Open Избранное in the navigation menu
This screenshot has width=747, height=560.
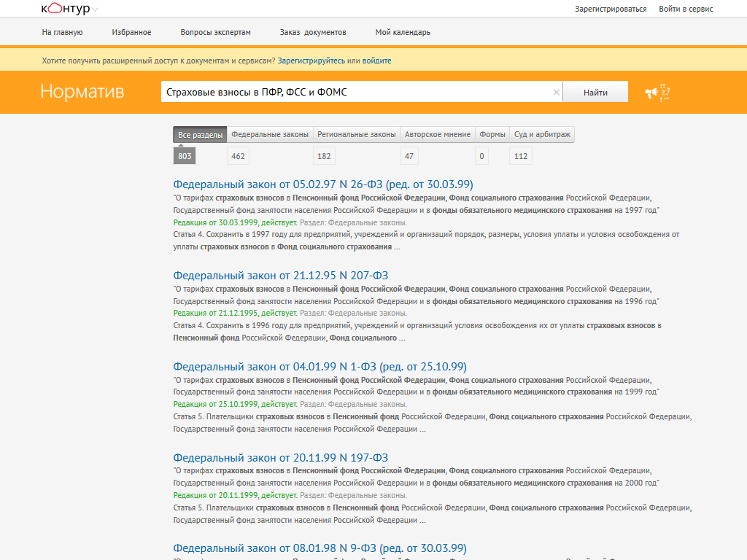[x=131, y=32]
